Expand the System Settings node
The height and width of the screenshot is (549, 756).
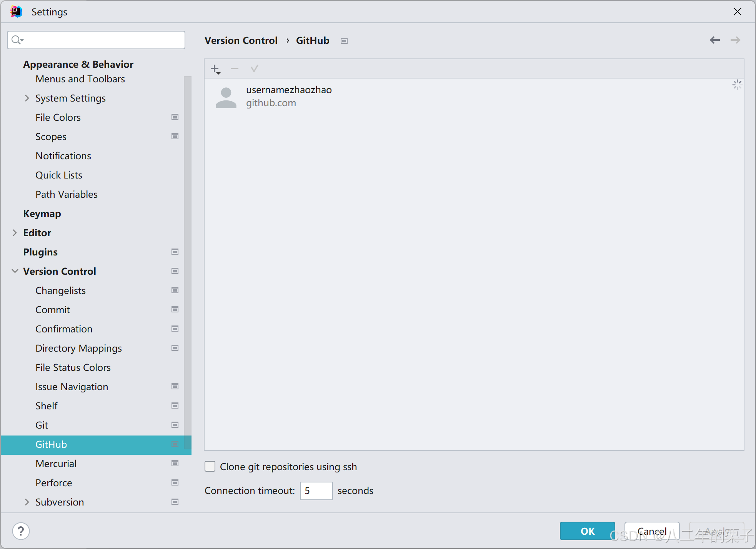pos(27,98)
